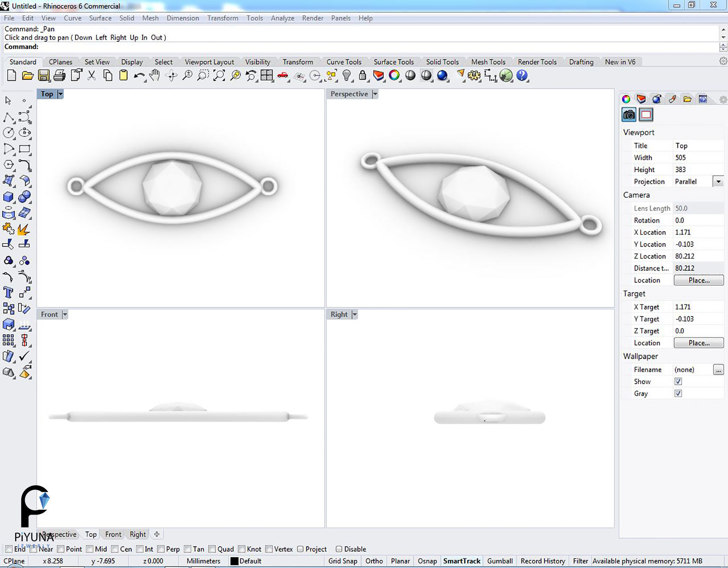Open the Perspective viewport title menu arrow
This screenshot has height=568, width=728.
point(375,94)
